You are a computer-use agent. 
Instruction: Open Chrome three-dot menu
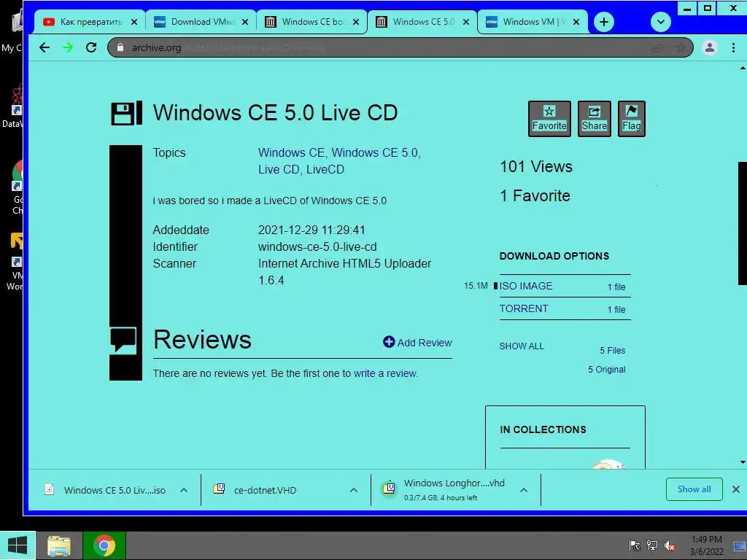tap(733, 47)
